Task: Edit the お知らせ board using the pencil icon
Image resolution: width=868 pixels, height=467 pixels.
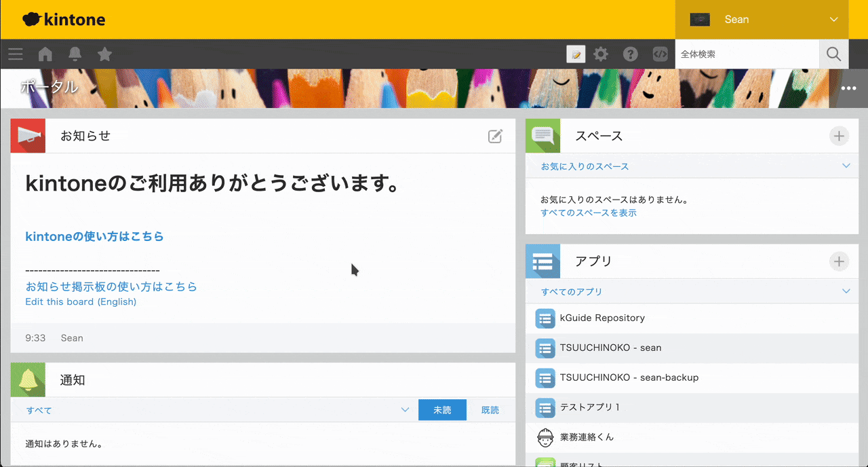Action: point(495,136)
